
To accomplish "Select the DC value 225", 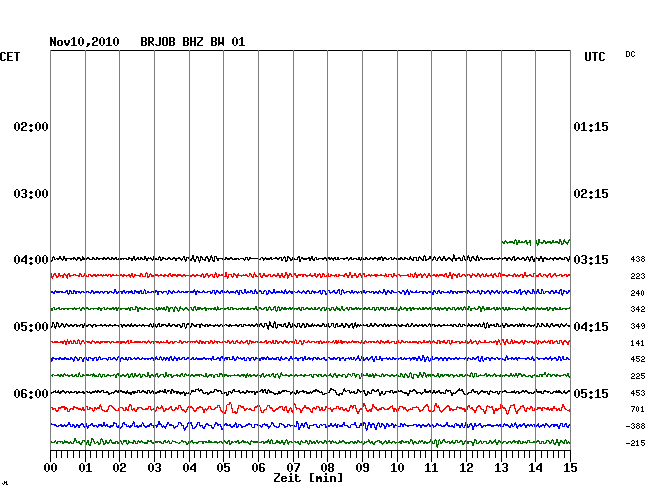I will (638, 376).
